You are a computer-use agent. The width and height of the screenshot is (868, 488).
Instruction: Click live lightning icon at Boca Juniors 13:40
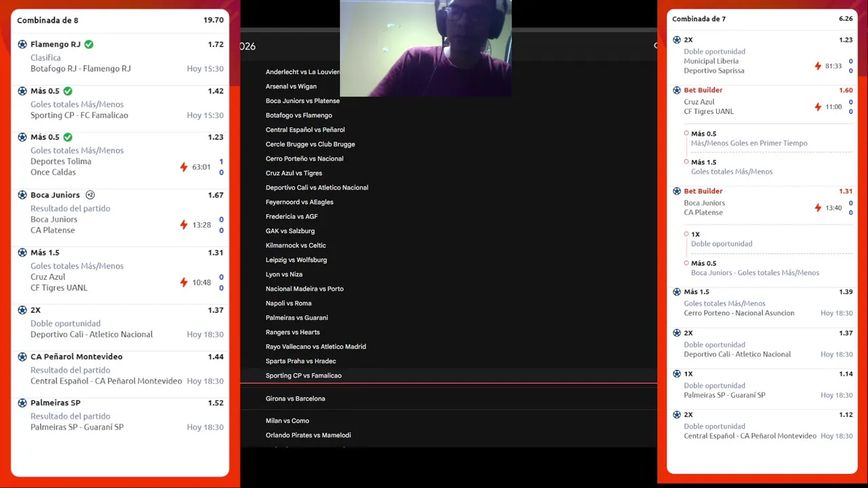pyautogui.click(x=818, y=208)
